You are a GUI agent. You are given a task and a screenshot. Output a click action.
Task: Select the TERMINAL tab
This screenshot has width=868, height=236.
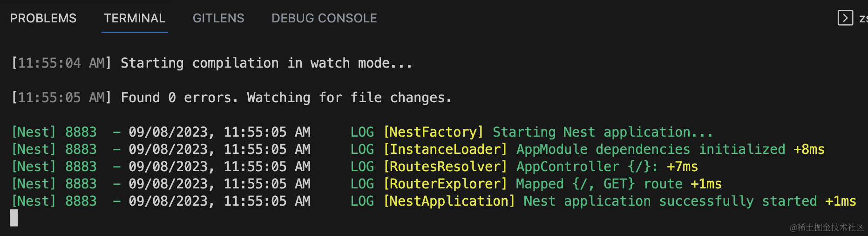[134, 18]
